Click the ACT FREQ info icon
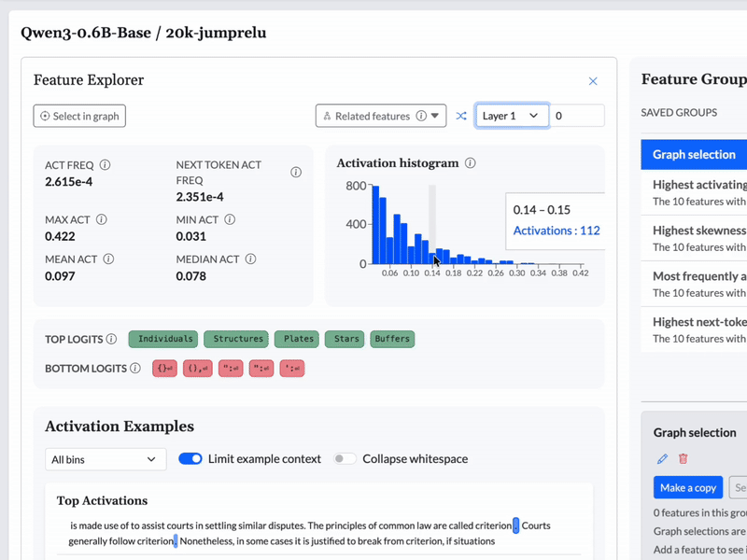The width and height of the screenshot is (747, 560). pyautogui.click(x=105, y=165)
